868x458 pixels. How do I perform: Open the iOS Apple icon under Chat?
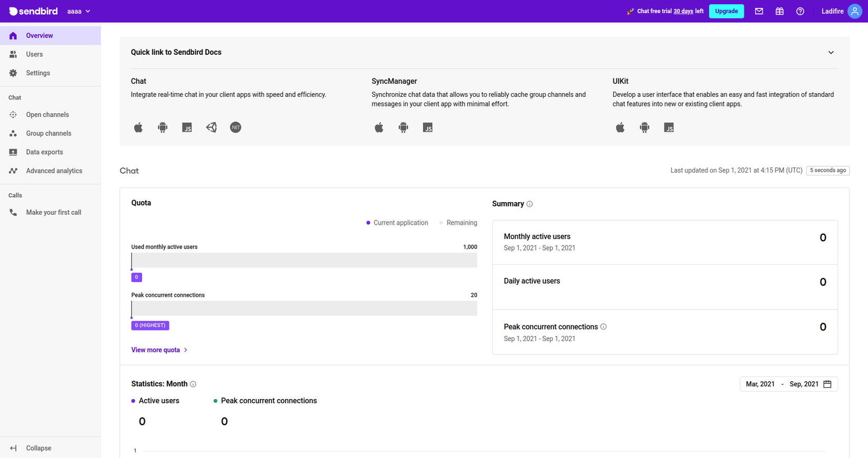pos(138,127)
